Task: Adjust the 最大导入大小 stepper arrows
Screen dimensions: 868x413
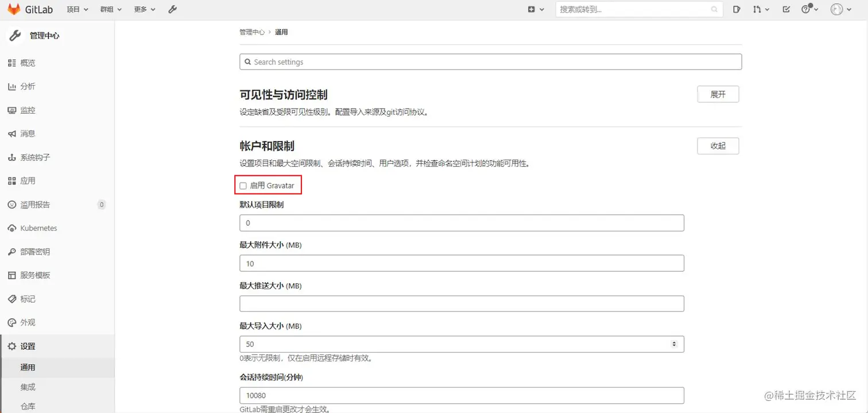Action: pos(674,344)
